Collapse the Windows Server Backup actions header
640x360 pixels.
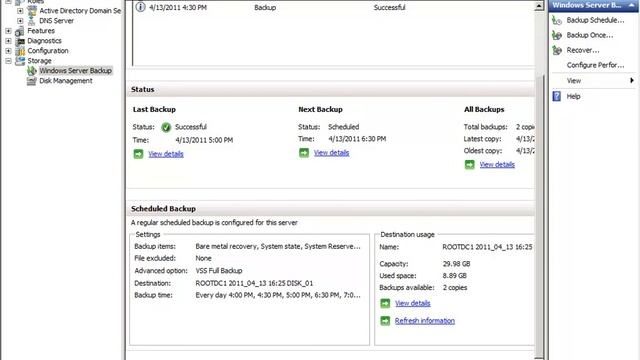tap(631, 5)
